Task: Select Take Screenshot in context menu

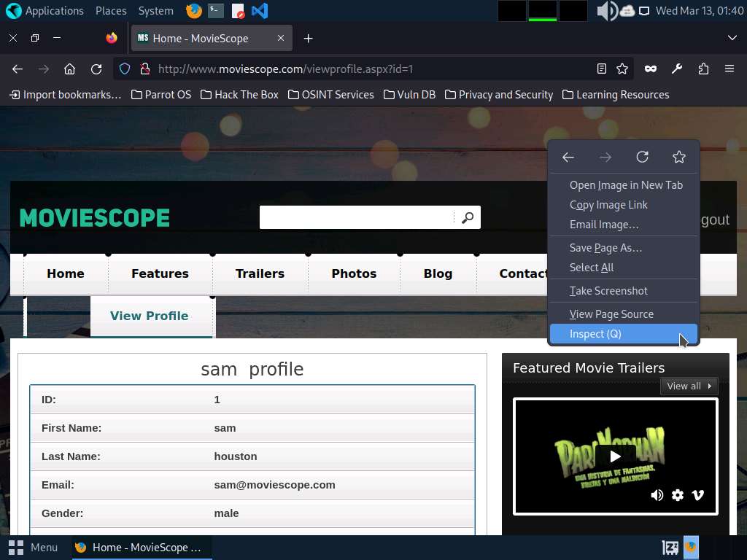Action: click(608, 291)
